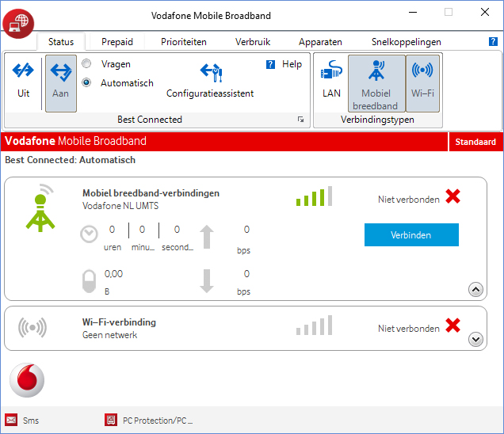Turn Best Connected off with Uit
This screenshot has width=504, height=434.
[23, 80]
